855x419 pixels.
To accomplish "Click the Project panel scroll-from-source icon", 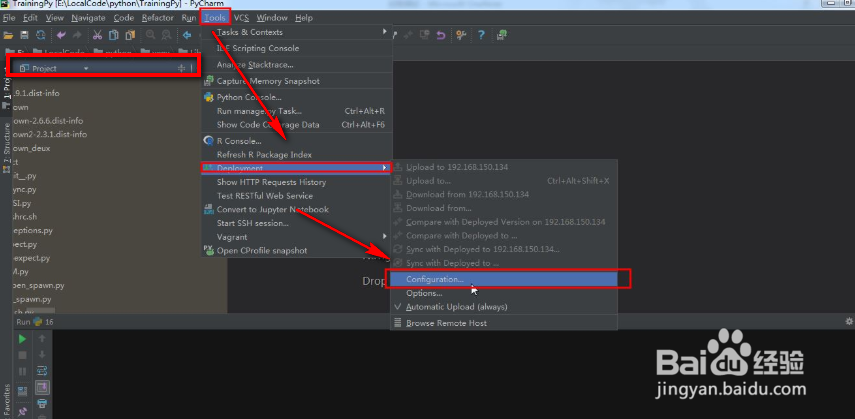I will point(182,68).
